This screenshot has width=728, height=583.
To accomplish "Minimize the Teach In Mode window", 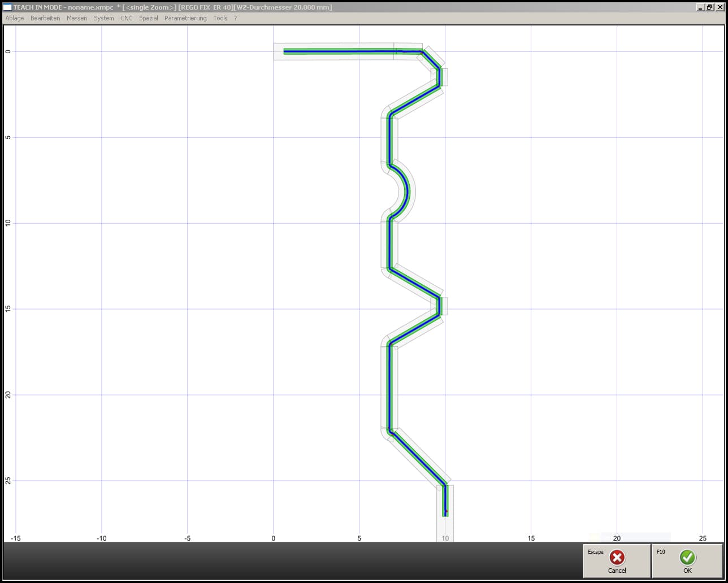I will coord(700,7).
